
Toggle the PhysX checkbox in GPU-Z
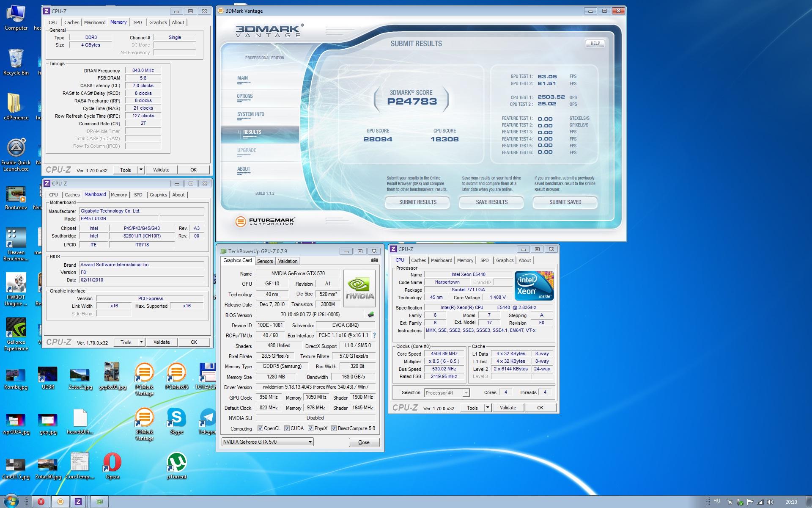point(310,428)
